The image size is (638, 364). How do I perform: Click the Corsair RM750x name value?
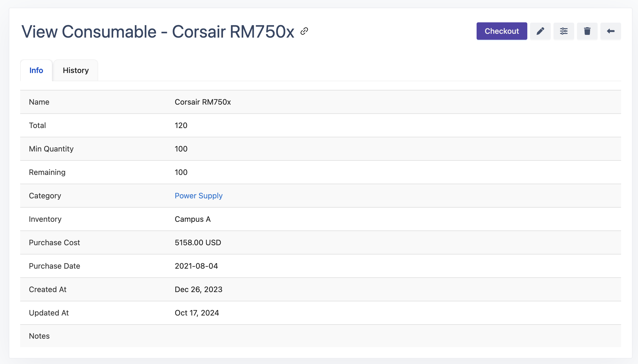[203, 102]
